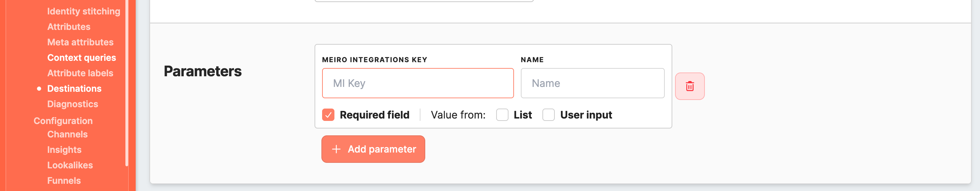Open Diagnostics from the sidebar
The image size is (980, 191).
coord(72,104)
